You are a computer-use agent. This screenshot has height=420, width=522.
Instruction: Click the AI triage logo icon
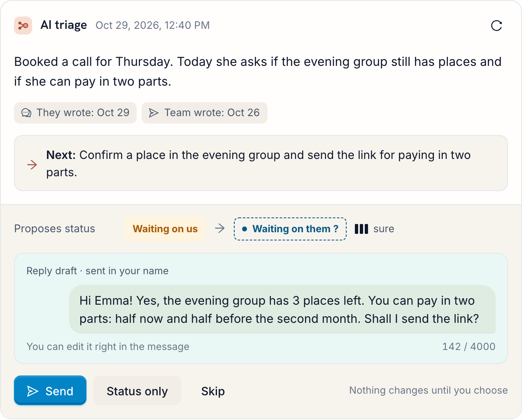tap(23, 26)
